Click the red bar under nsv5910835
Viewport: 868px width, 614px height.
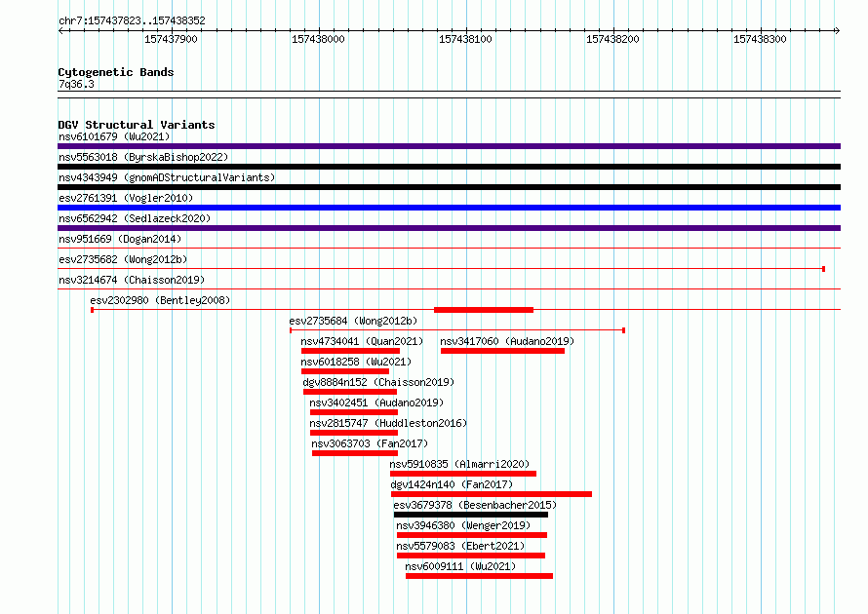pos(463,474)
